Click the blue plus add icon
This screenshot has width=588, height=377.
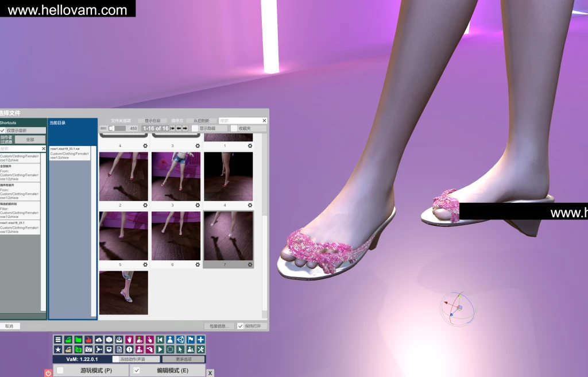[200, 340]
